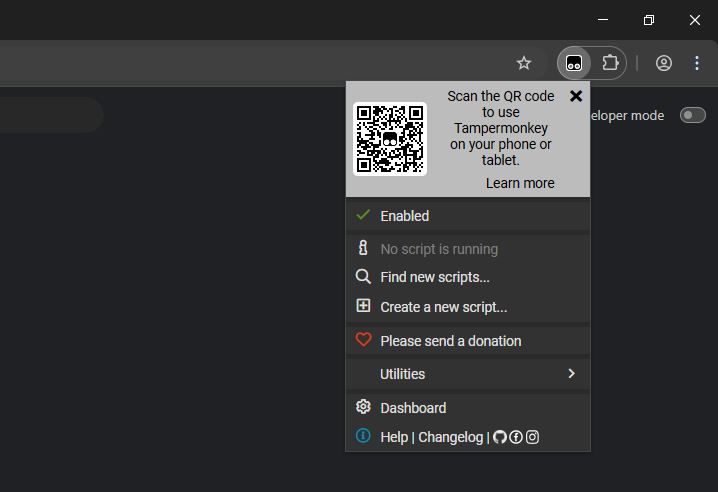Open the Instagram icon link

point(532,437)
